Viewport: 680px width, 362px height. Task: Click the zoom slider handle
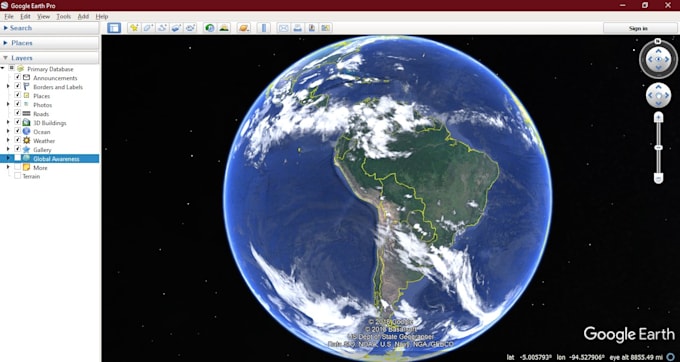coord(658,148)
